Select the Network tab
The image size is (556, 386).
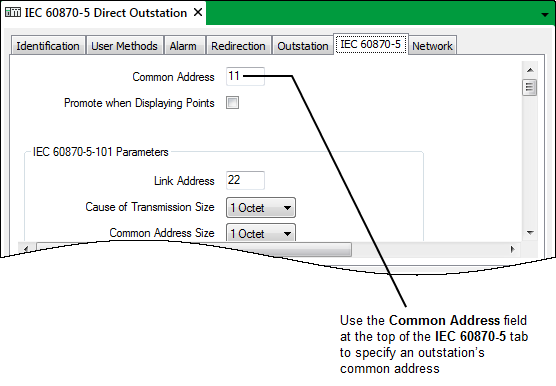[432, 45]
